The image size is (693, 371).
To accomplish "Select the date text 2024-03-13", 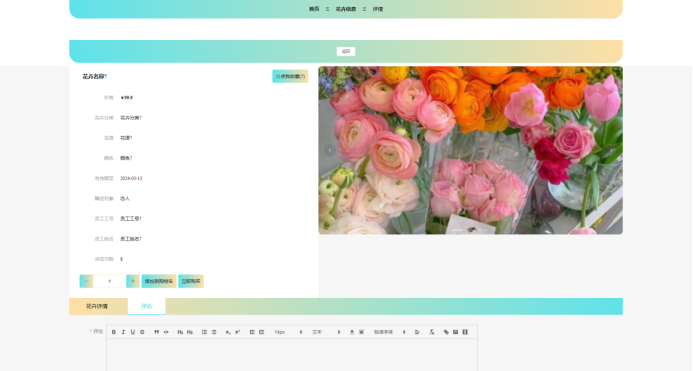I will (x=131, y=178).
